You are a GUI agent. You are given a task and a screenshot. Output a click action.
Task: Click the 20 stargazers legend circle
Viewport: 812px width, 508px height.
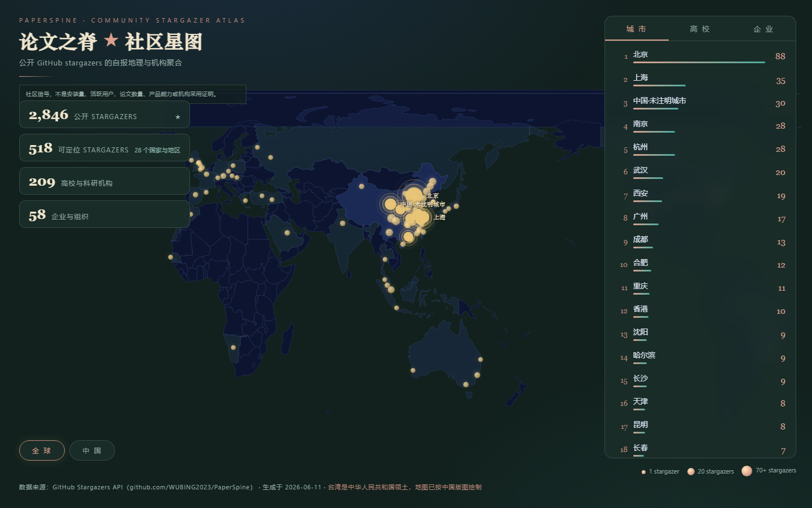pos(691,471)
